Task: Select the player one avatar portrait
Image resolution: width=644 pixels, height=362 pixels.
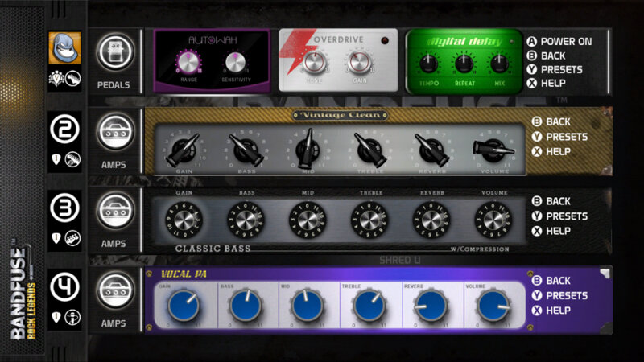Action: pos(65,48)
